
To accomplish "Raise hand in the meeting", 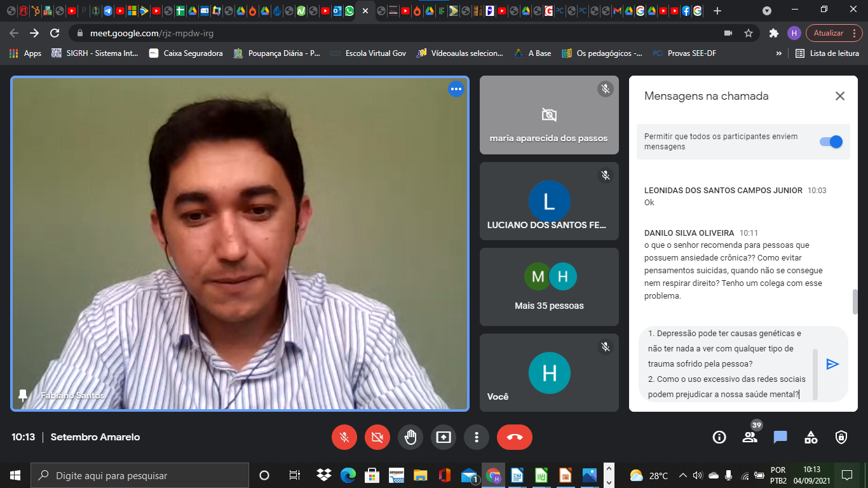I will click(x=410, y=437).
